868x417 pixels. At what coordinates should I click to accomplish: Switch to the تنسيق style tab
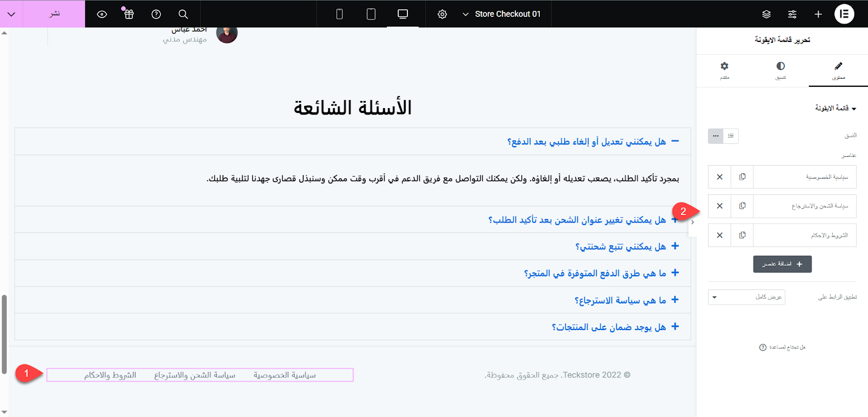780,71
